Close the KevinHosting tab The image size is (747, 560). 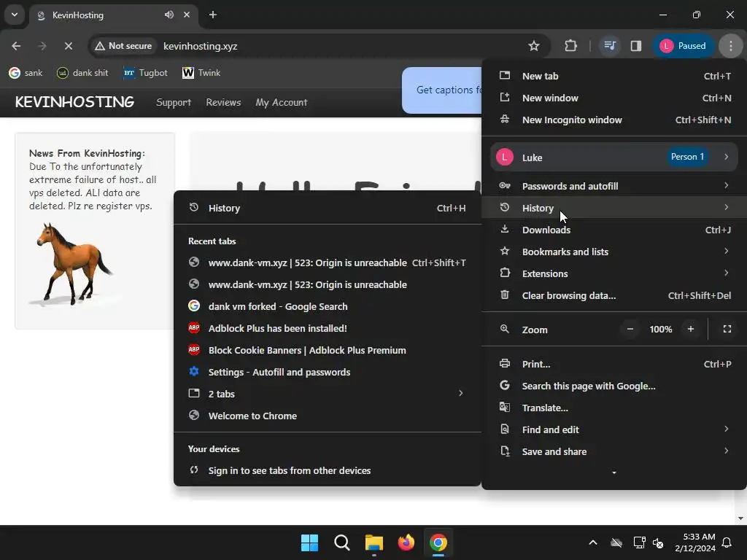187,15
